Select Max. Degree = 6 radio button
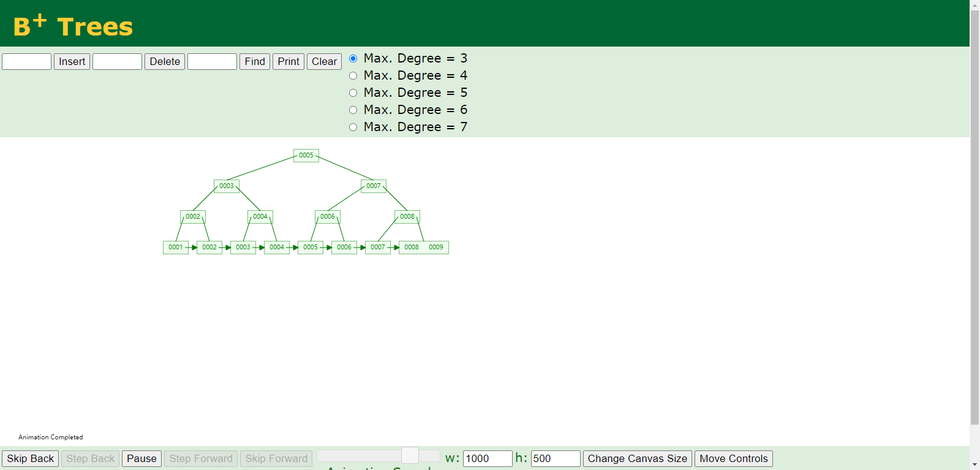This screenshot has width=980, height=470. [353, 110]
